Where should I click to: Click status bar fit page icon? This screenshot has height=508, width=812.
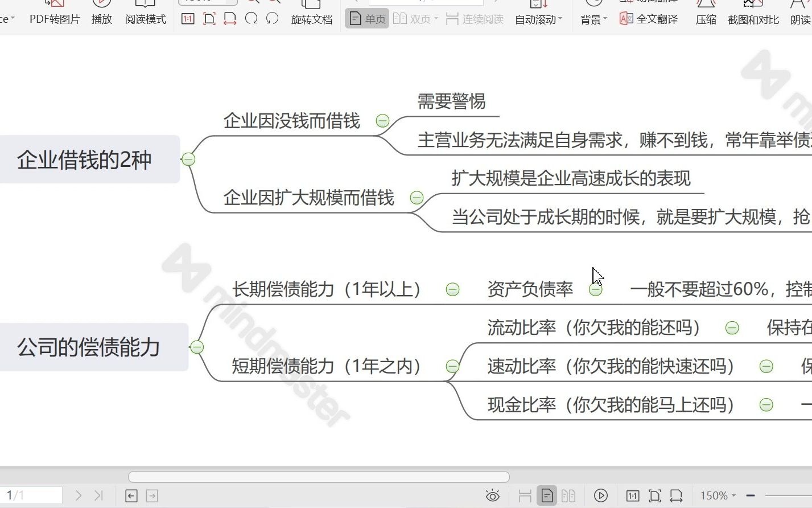tap(654, 495)
